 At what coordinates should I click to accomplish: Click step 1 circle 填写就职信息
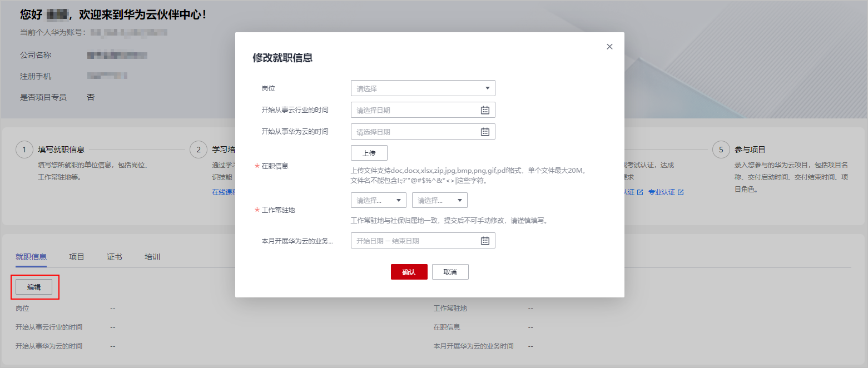click(24, 150)
